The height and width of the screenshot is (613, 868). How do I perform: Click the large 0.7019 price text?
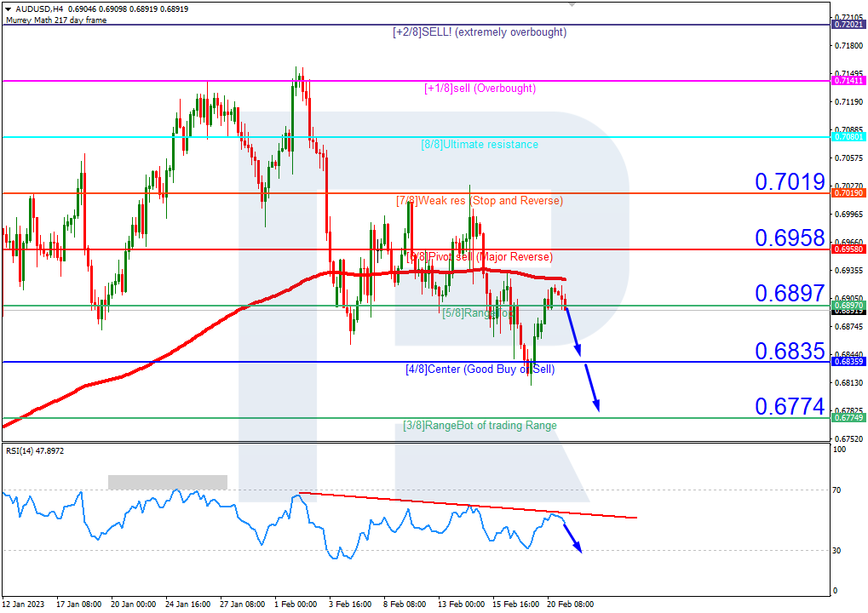790,181
